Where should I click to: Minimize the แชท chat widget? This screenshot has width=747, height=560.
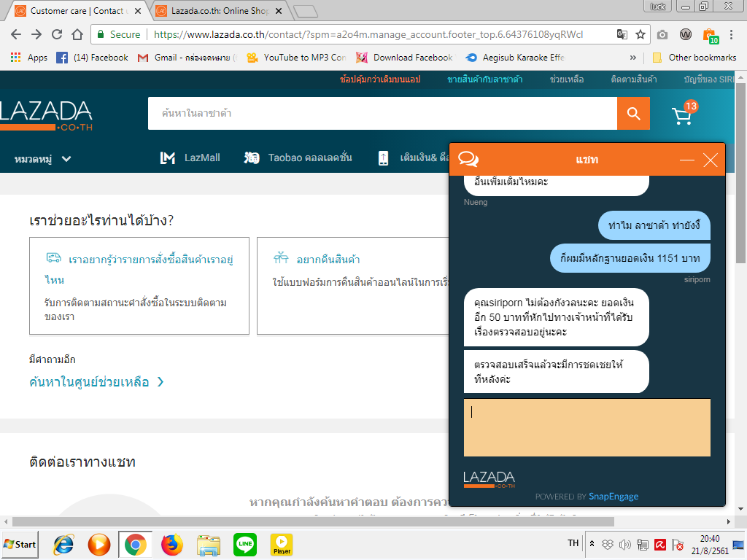[x=687, y=160]
